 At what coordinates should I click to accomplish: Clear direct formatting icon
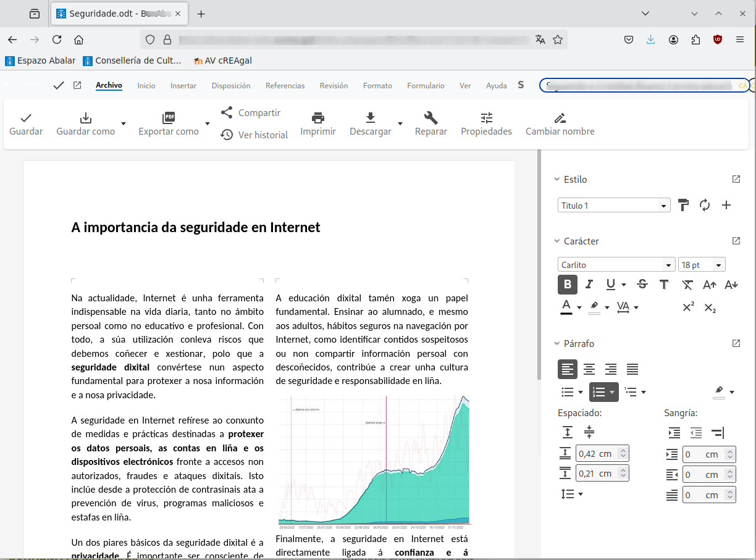[687, 285]
